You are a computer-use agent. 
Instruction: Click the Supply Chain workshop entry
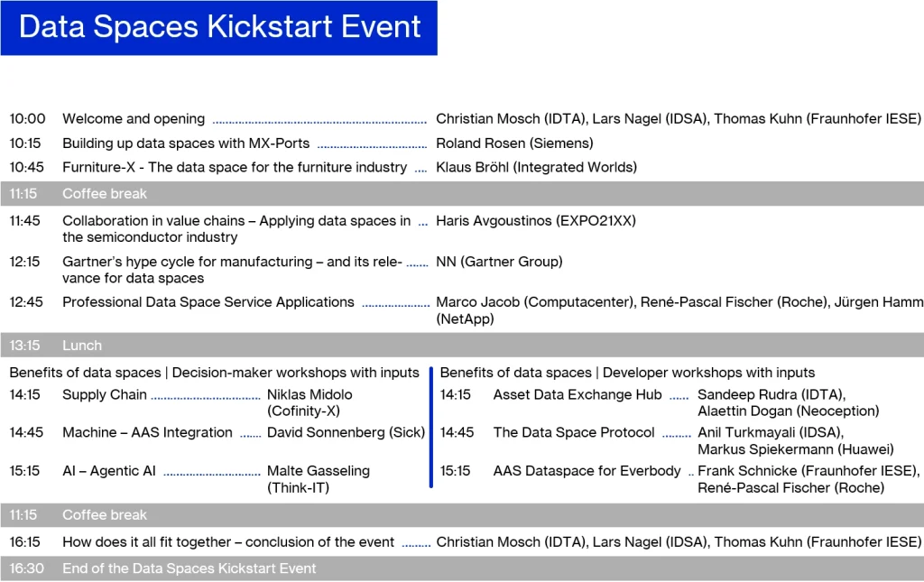(x=104, y=394)
